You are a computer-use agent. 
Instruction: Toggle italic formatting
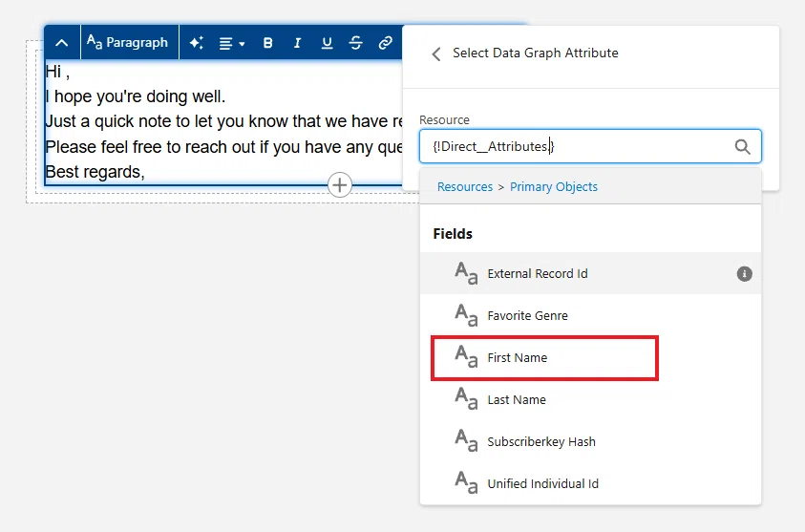[297, 43]
